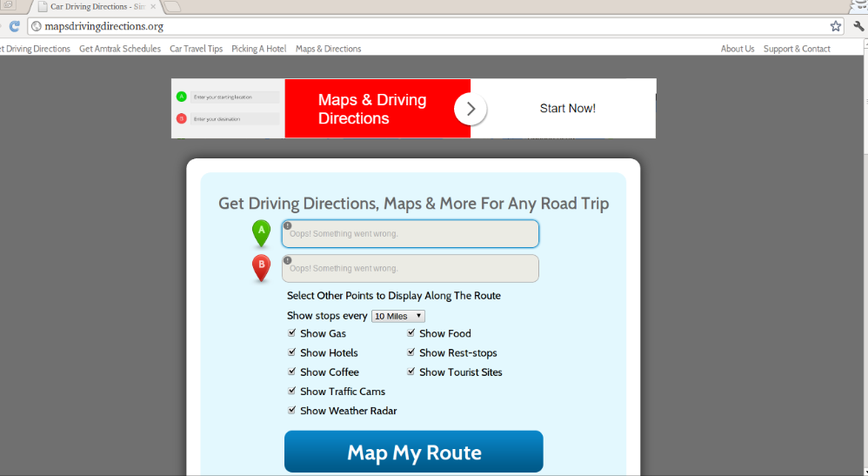Bookmark page with the star icon
Image resolution: width=868 pixels, height=476 pixels.
pyautogui.click(x=835, y=26)
